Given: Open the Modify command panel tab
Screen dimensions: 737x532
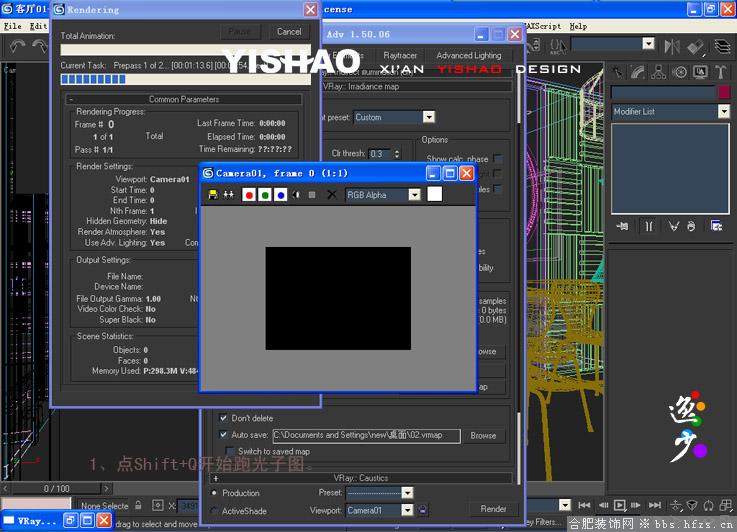Looking at the screenshot, I should 638,72.
